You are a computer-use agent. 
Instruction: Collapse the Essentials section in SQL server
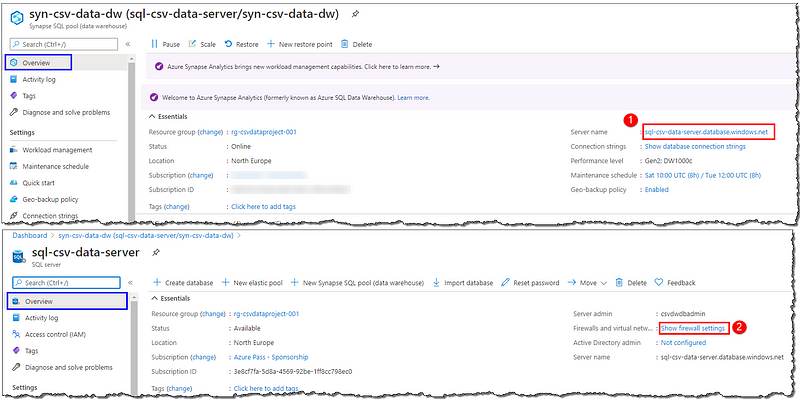click(152, 298)
